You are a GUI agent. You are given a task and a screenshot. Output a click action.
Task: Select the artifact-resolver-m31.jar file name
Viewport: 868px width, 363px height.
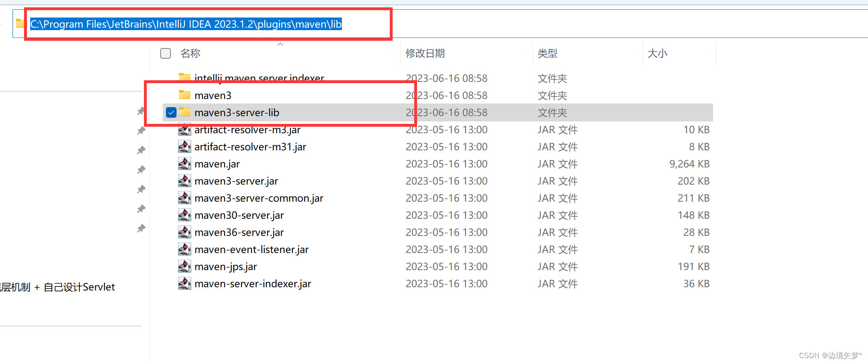250,147
